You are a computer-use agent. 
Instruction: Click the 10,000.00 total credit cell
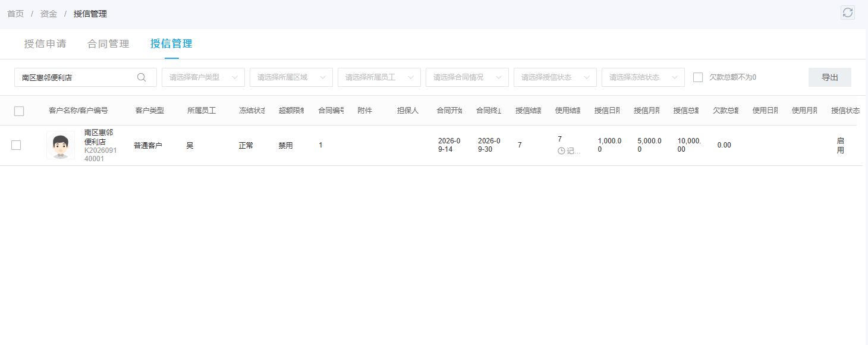coord(689,145)
